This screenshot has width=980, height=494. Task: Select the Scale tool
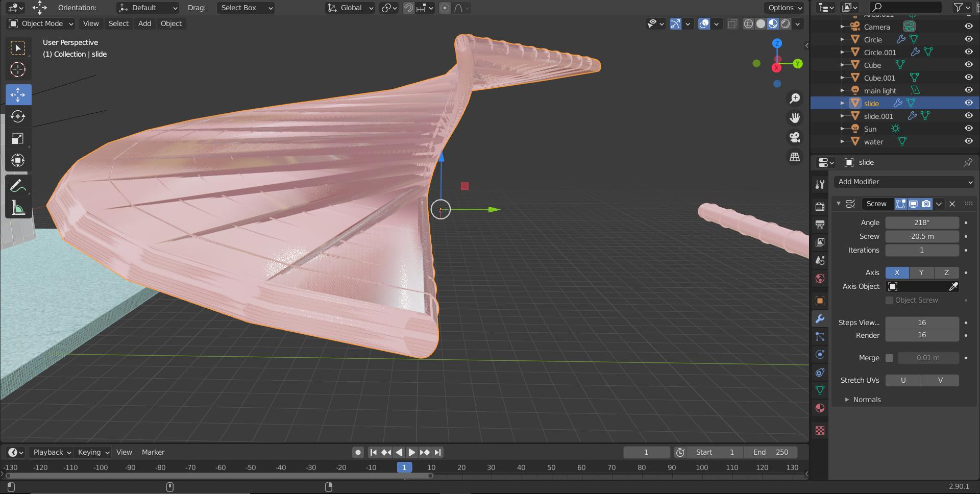18,138
